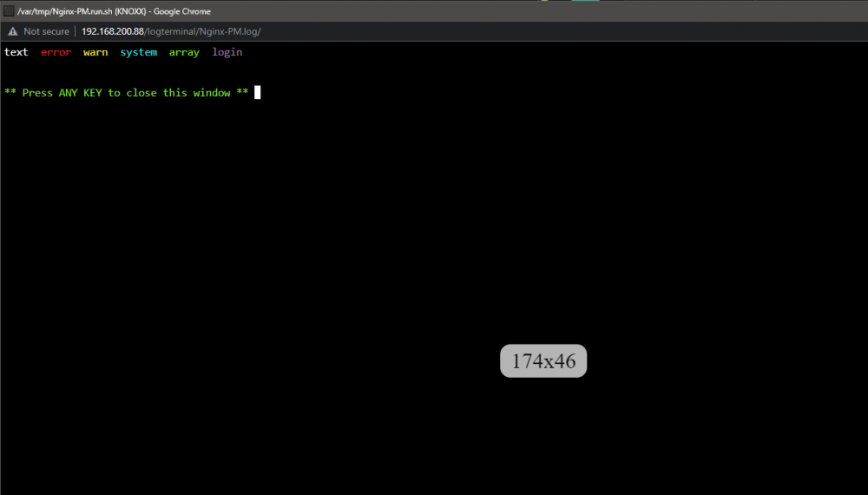Viewport: 868px width, 495px height.
Task: Click the URL 192.168.200.88/logterminal/Nginx-PM.log/
Action: pyautogui.click(x=171, y=31)
